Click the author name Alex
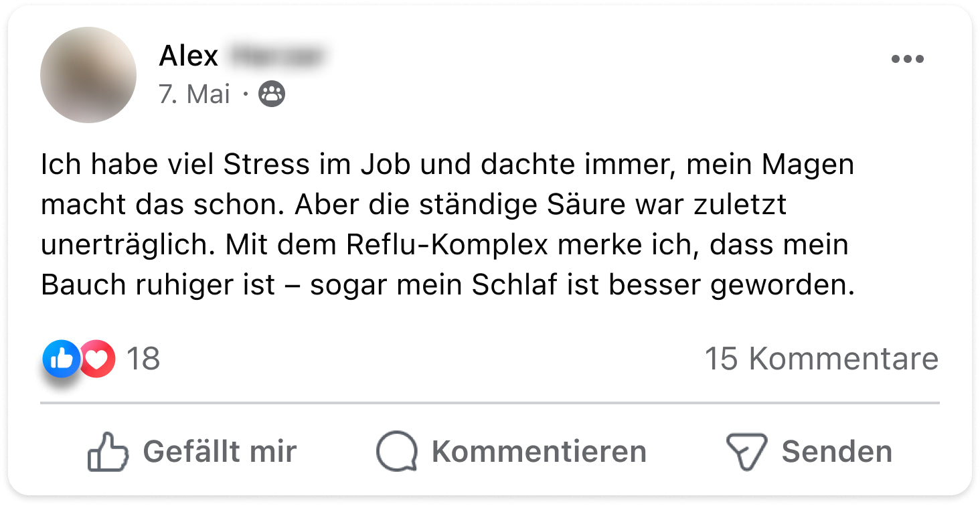980x506 pixels. [188, 56]
